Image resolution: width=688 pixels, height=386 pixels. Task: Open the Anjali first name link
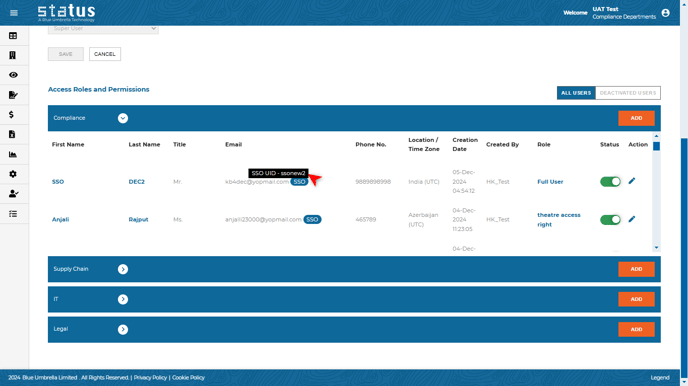(61, 219)
